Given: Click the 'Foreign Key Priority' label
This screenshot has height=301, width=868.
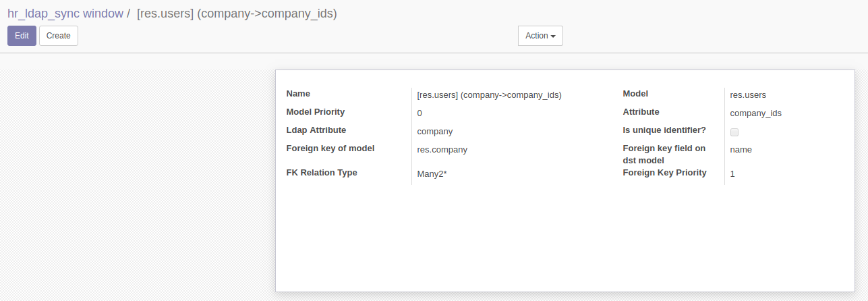Looking at the screenshot, I should [x=664, y=173].
